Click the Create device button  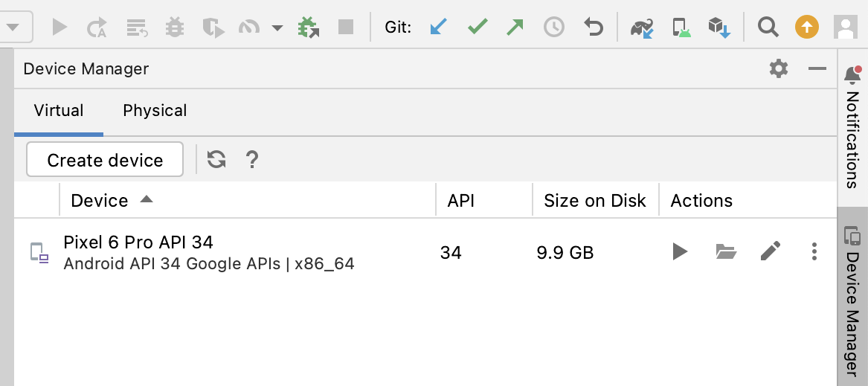(x=105, y=160)
